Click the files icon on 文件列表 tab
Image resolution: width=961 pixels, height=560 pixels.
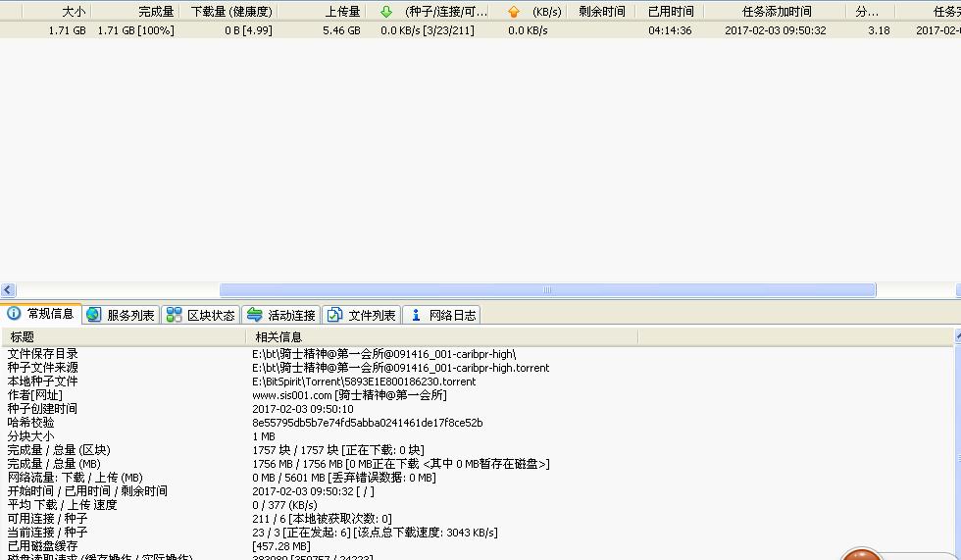click(335, 315)
